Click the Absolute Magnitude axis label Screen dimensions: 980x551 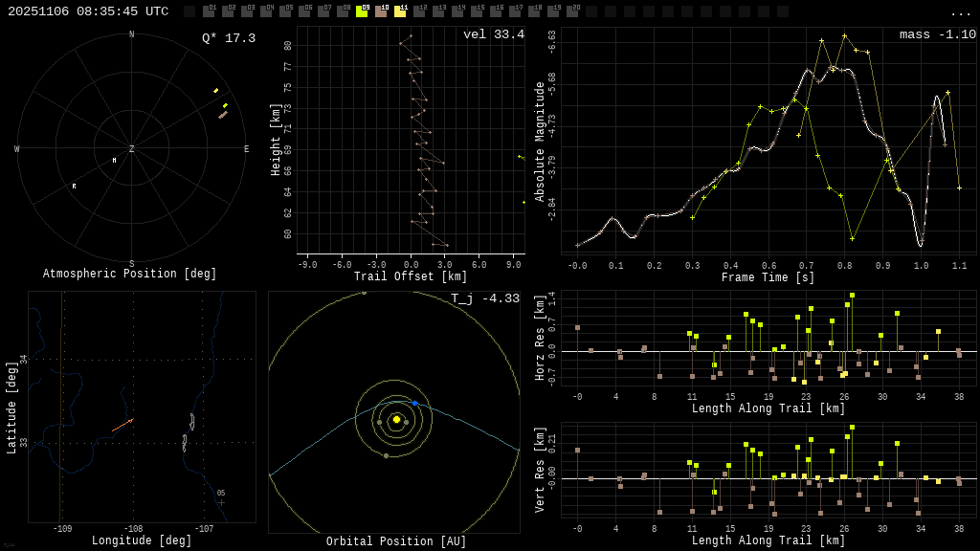tap(540, 141)
